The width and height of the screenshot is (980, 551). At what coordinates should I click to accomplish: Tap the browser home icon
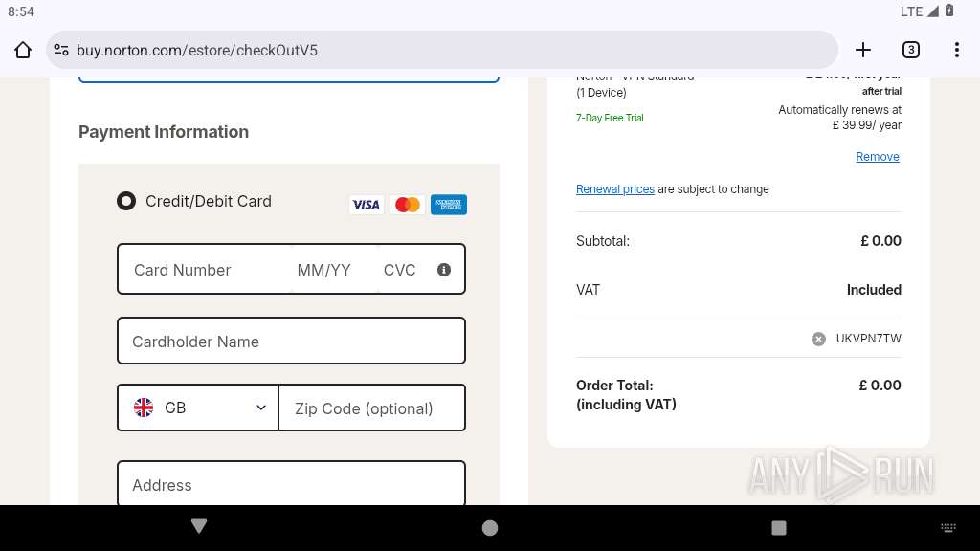click(x=23, y=50)
